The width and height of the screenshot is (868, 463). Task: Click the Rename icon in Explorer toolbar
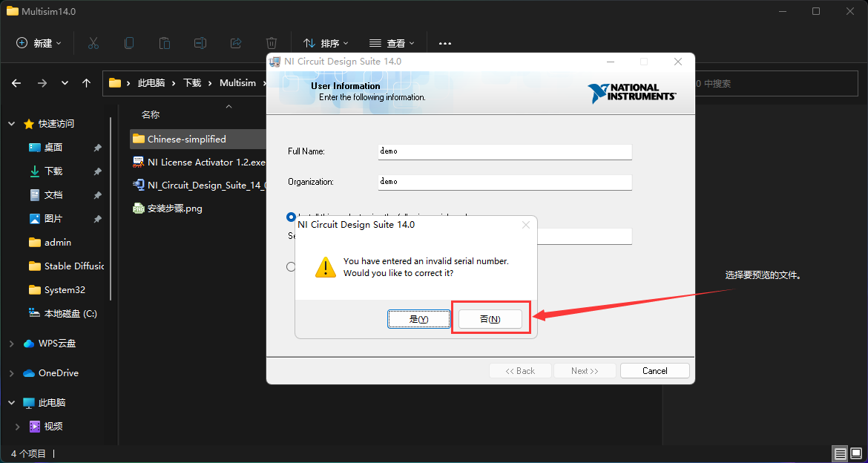tap(200, 42)
